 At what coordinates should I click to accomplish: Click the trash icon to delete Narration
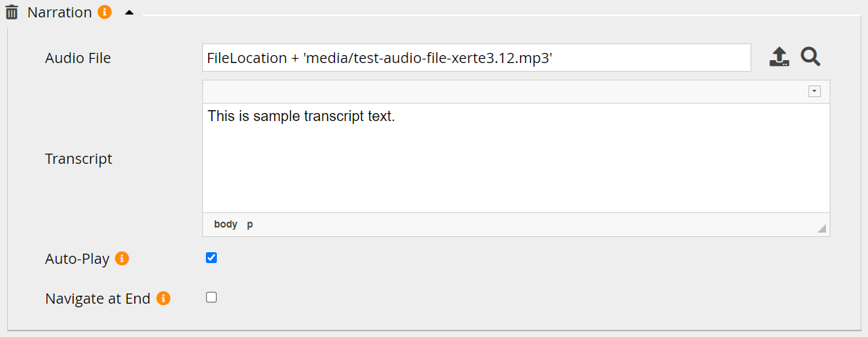(x=12, y=13)
